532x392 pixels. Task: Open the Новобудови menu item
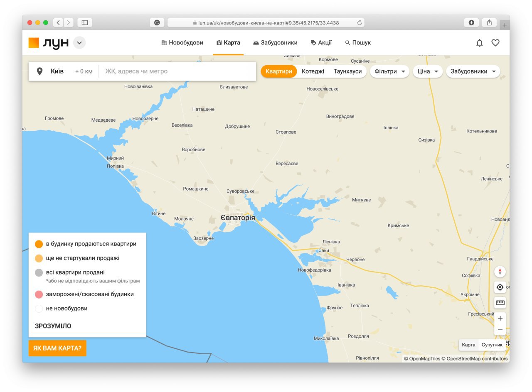click(x=182, y=43)
